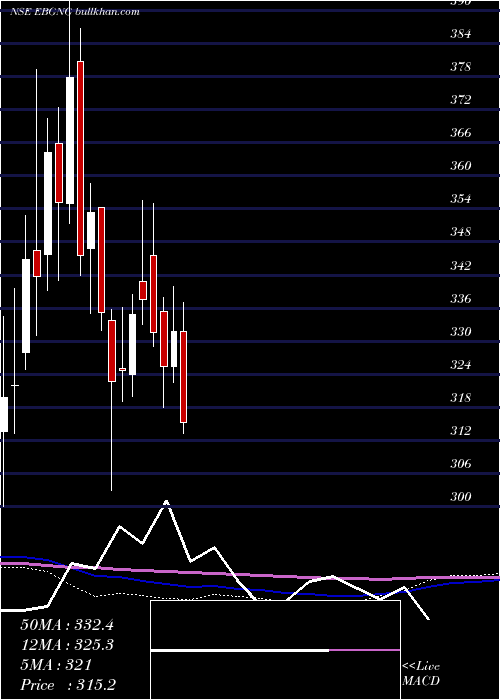Click the 384 price axis label
Screen dimensions: 500x700
click(x=460, y=33)
